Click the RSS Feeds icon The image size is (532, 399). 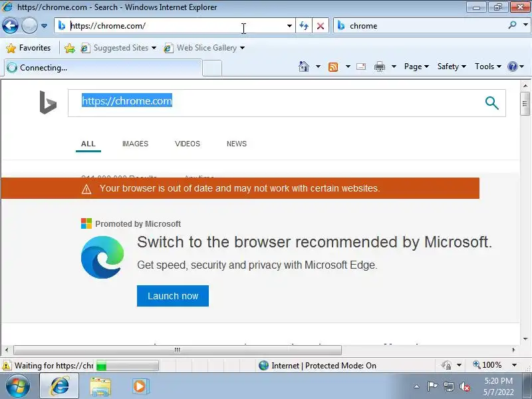pyautogui.click(x=333, y=67)
